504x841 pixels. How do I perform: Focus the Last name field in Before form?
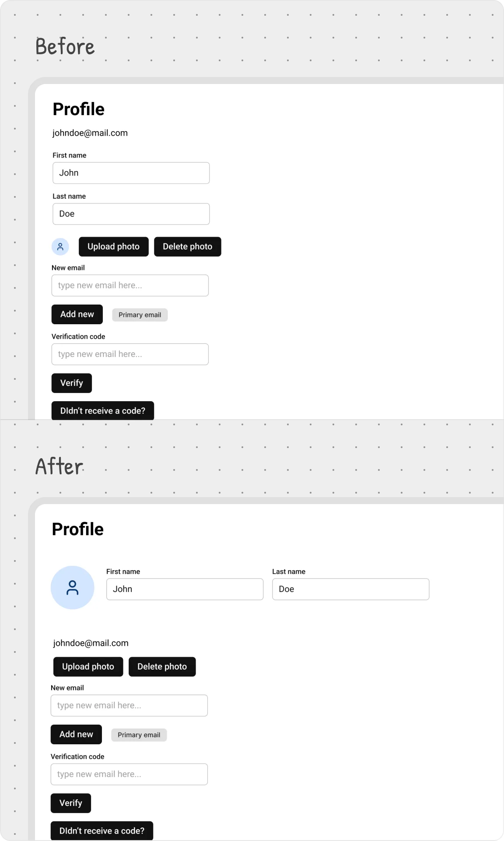click(131, 214)
